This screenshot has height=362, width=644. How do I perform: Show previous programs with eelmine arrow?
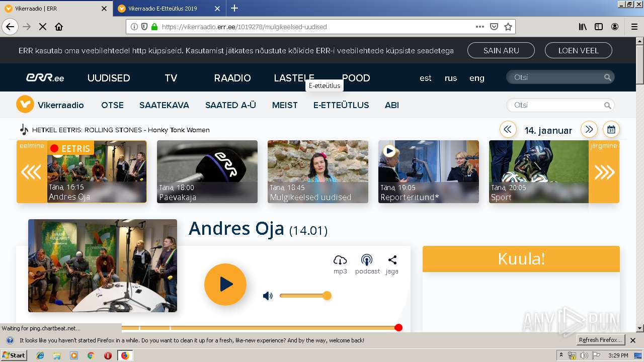point(31,172)
